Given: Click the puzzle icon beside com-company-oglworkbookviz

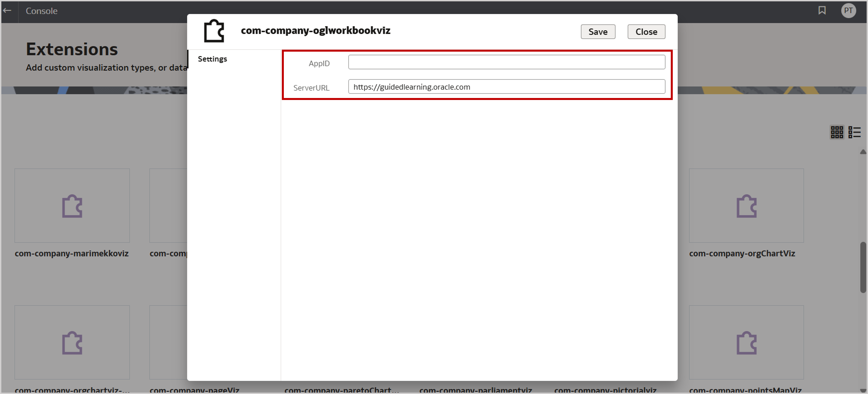Looking at the screenshot, I should [214, 31].
